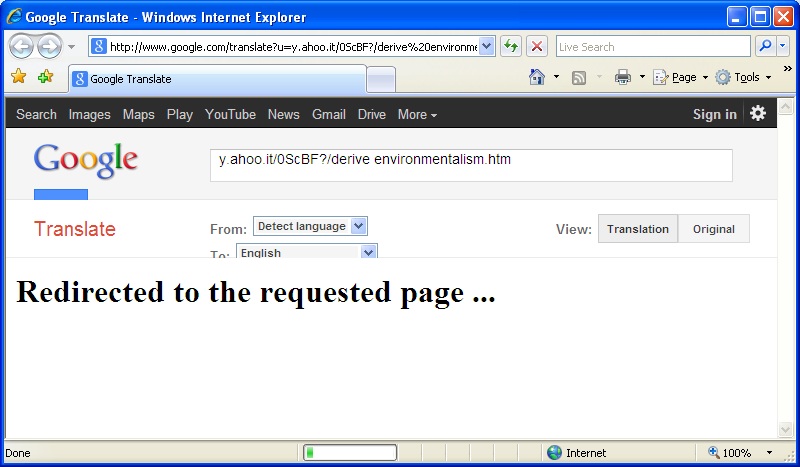Open the From Detect language dropdown
This screenshot has height=467, width=800.
(310, 226)
